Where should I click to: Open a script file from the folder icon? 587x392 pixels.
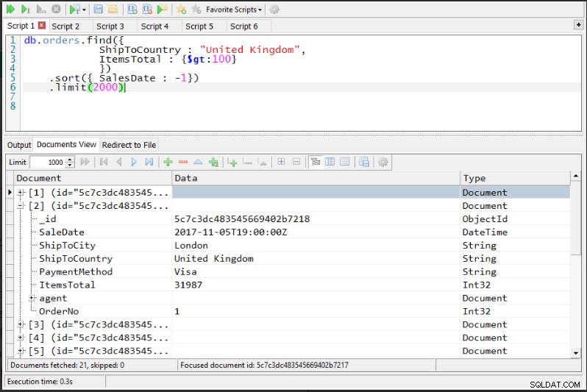click(x=113, y=10)
